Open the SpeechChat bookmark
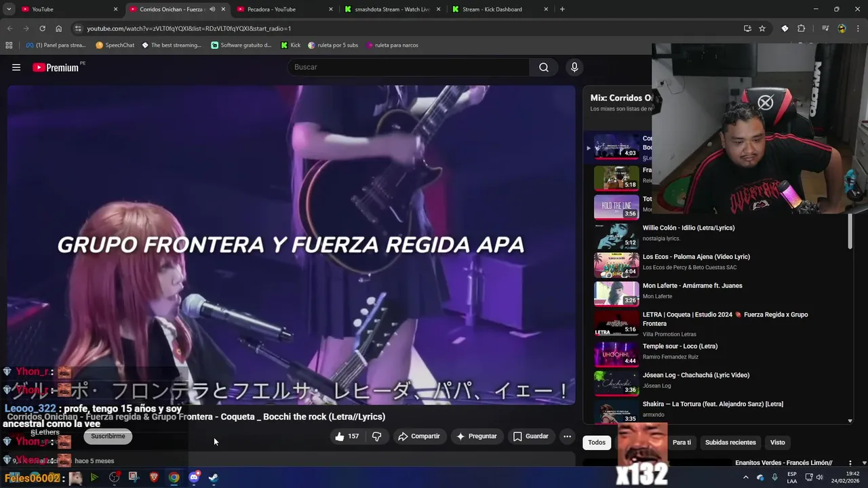The image size is (868, 488). point(115,45)
